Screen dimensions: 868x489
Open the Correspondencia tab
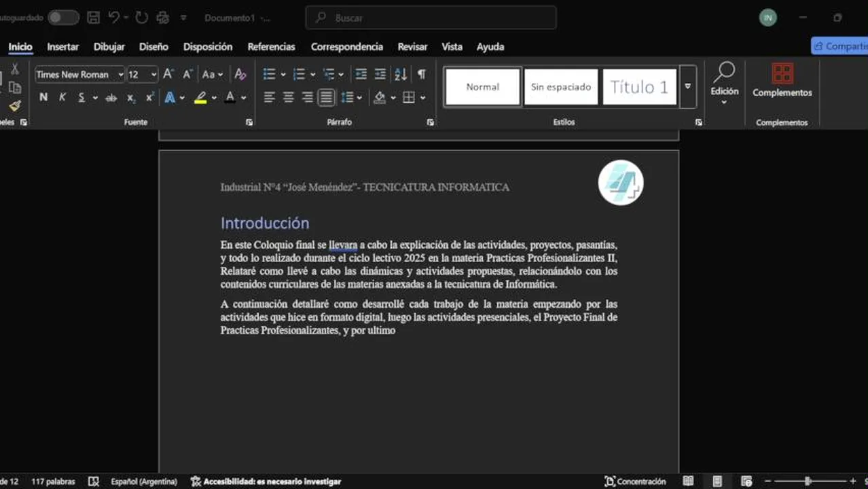point(347,47)
